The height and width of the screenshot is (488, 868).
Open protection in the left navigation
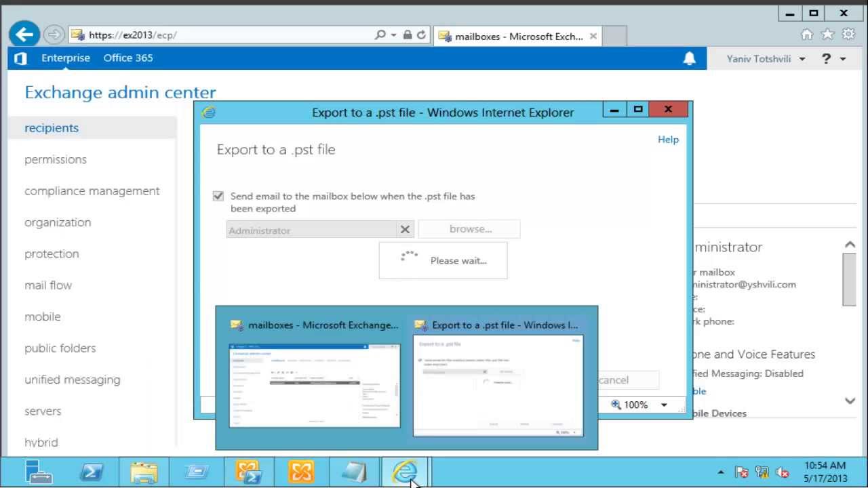point(52,254)
